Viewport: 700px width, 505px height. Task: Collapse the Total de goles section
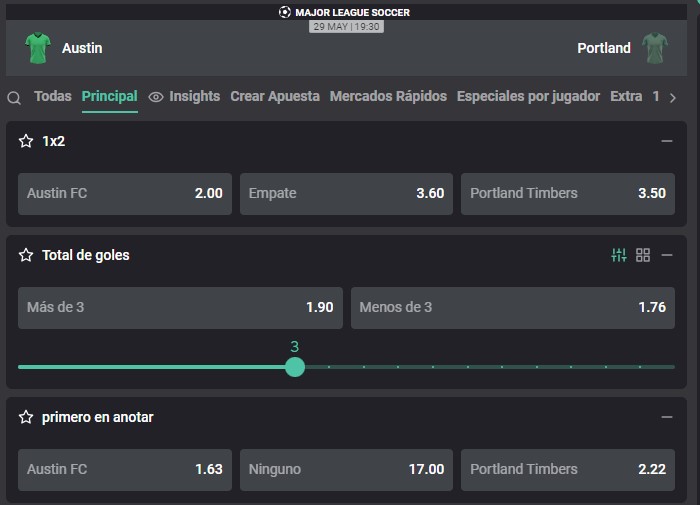click(667, 255)
